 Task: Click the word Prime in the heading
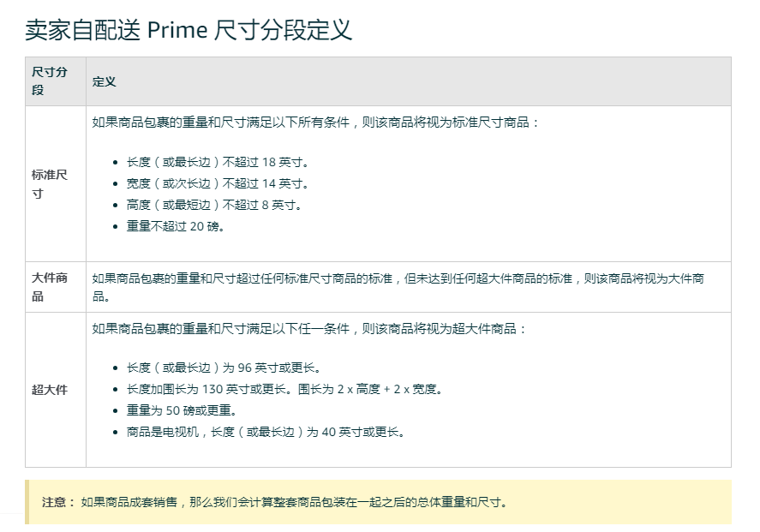point(177,30)
